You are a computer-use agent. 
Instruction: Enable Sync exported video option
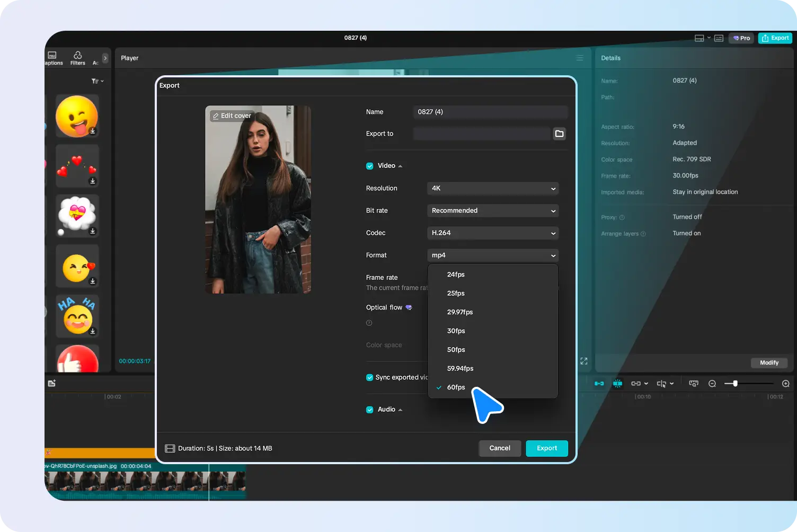pos(369,377)
